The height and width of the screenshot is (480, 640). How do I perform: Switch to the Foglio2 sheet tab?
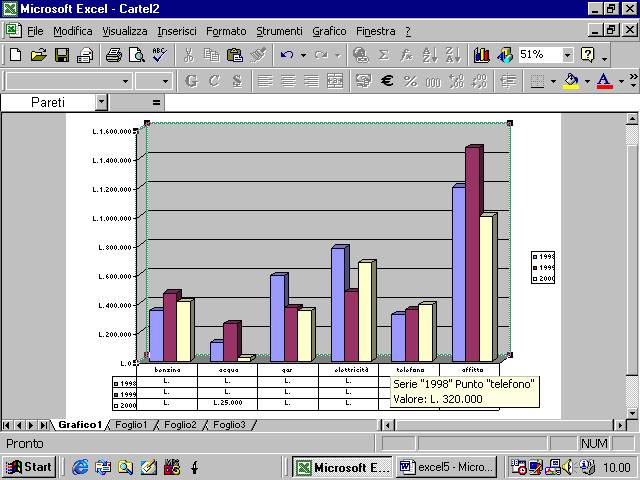(x=180, y=425)
